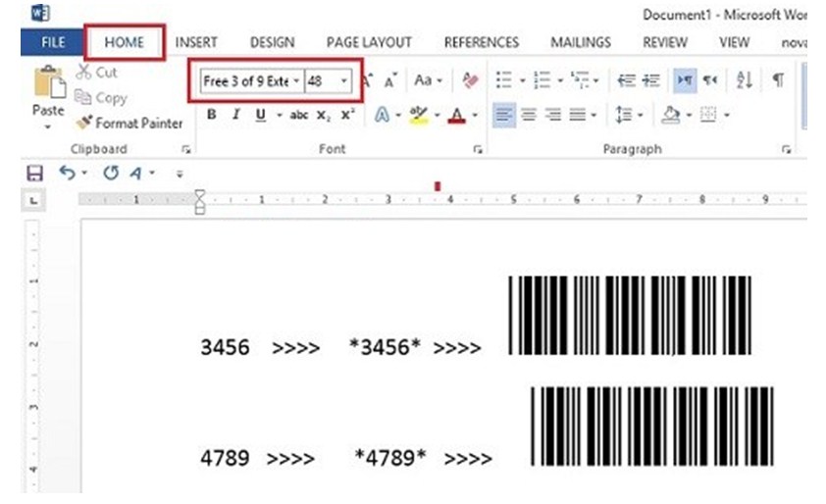Open the Font dialog launcher
This screenshot has width=826, height=504.
point(478,150)
